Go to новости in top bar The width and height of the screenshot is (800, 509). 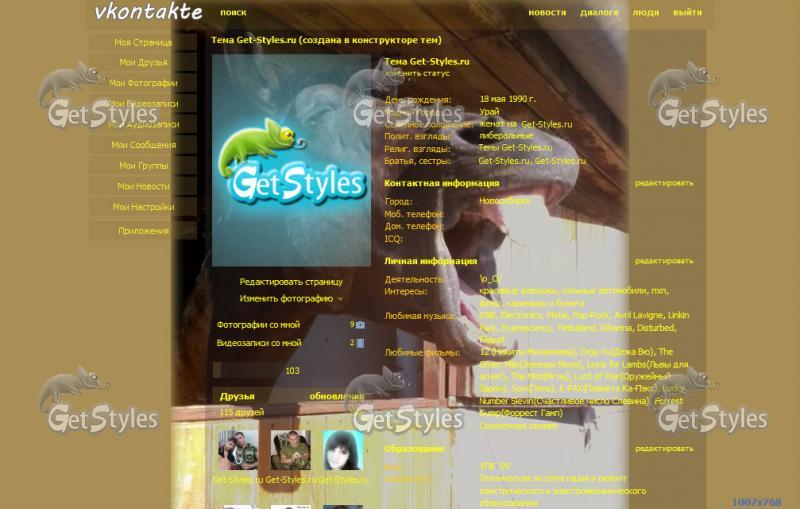tap(547, 12)
